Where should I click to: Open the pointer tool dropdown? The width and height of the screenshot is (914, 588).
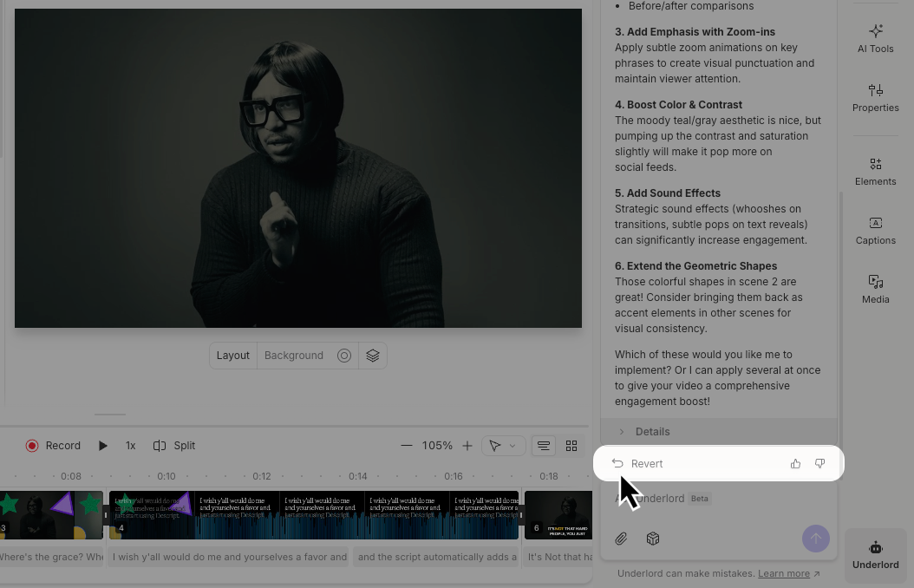pos(502,446)
